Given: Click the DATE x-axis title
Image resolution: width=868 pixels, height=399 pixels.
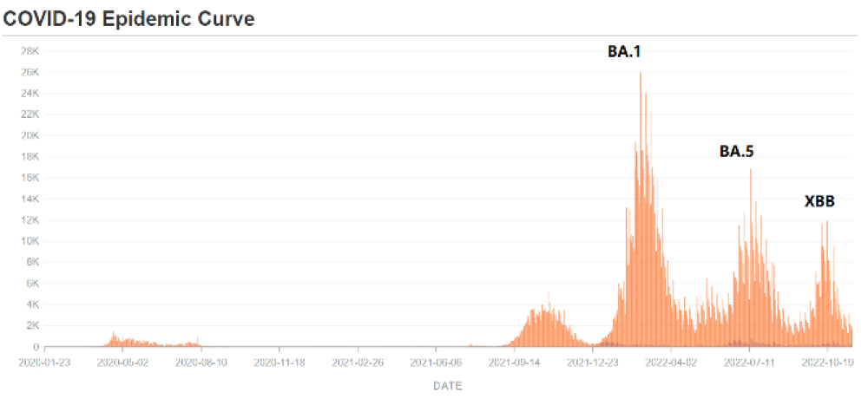Looking at the screenshot, I should 447,386.
